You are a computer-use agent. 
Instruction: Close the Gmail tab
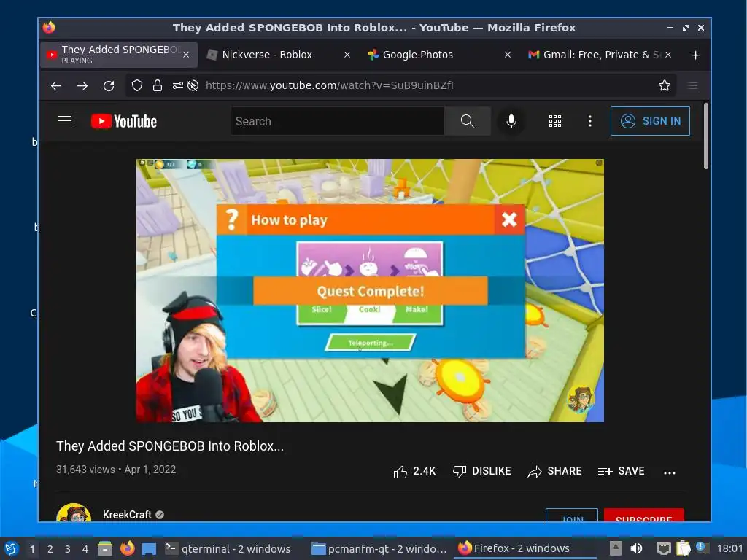(668, 55)
